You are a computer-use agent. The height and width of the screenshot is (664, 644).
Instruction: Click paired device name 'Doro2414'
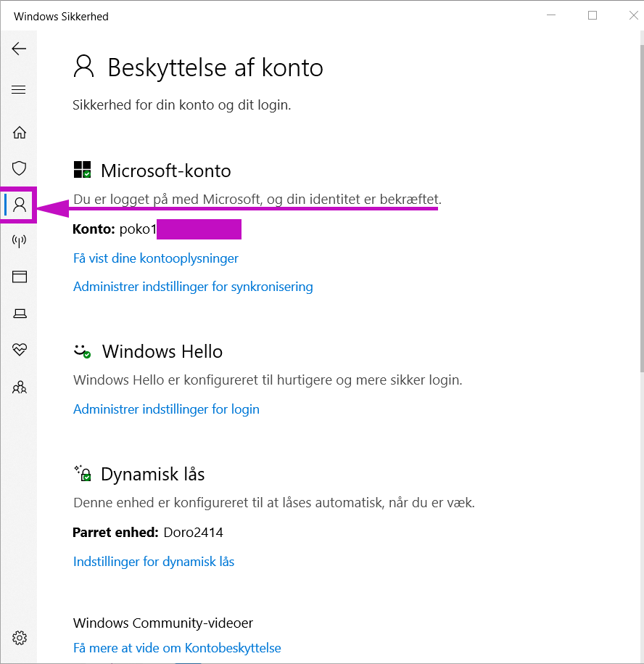[194, 533]
